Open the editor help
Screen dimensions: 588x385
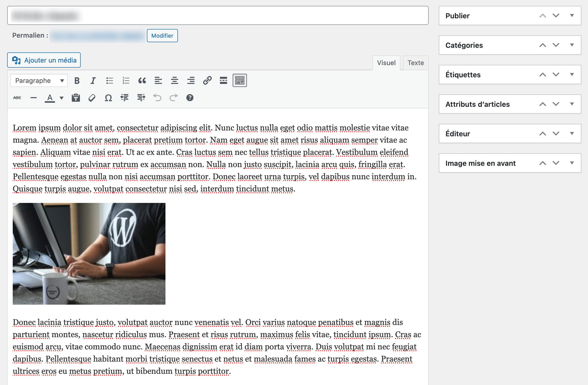click(x=190, y=98)
